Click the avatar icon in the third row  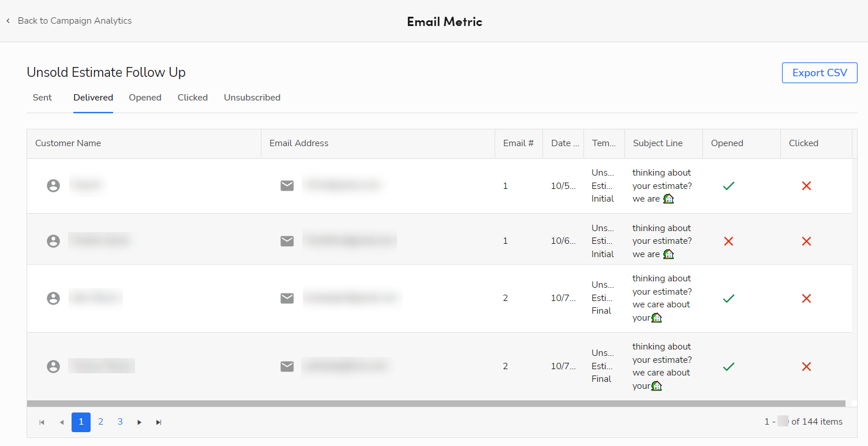(x=53, y=298)
